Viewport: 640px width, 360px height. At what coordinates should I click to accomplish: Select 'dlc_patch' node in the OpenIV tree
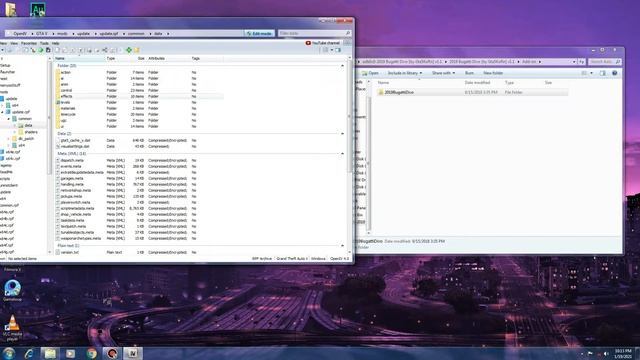click(26, 139)
